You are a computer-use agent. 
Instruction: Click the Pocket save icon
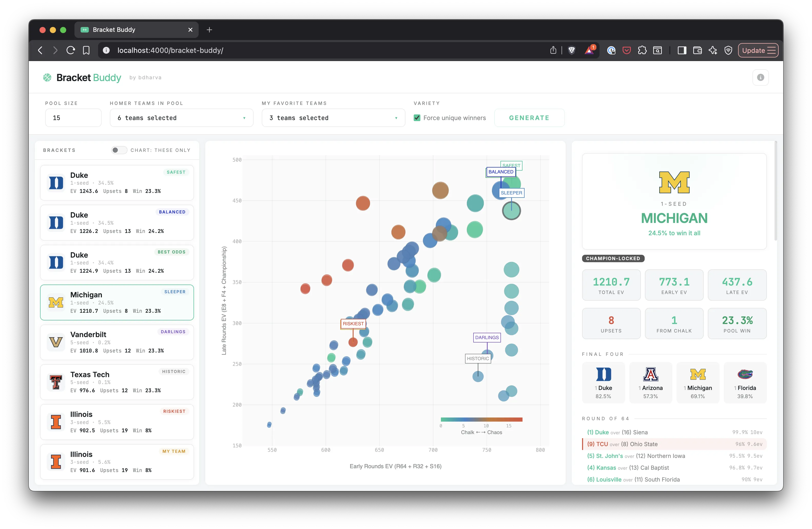click(x=626, y=51)
